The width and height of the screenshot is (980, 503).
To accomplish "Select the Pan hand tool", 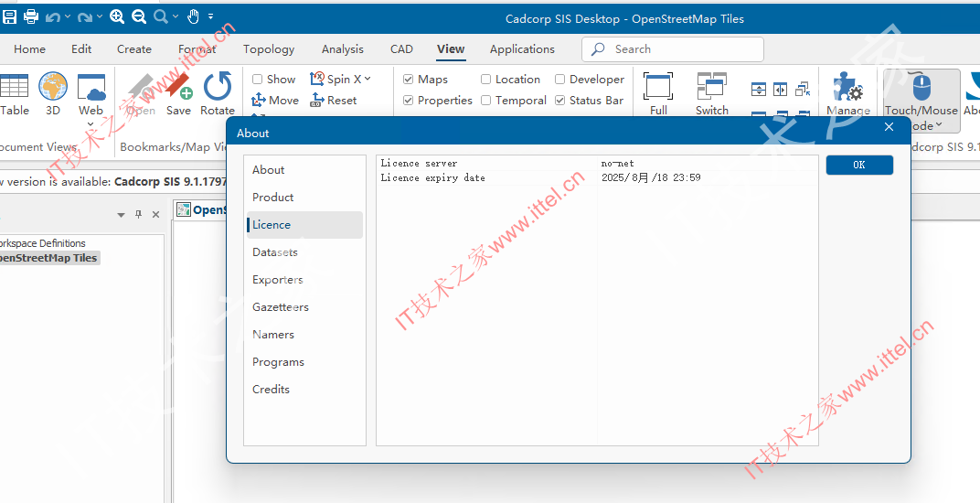I will [193, 16].
